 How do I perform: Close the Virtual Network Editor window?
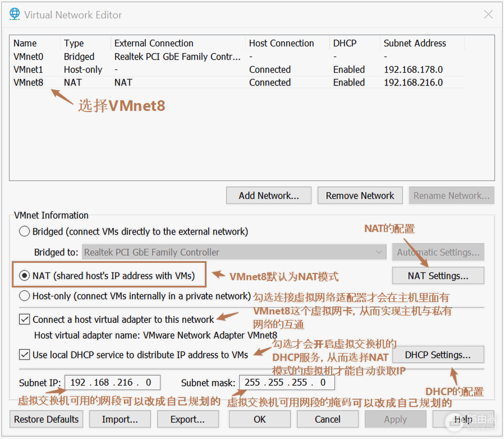point(488,14)
